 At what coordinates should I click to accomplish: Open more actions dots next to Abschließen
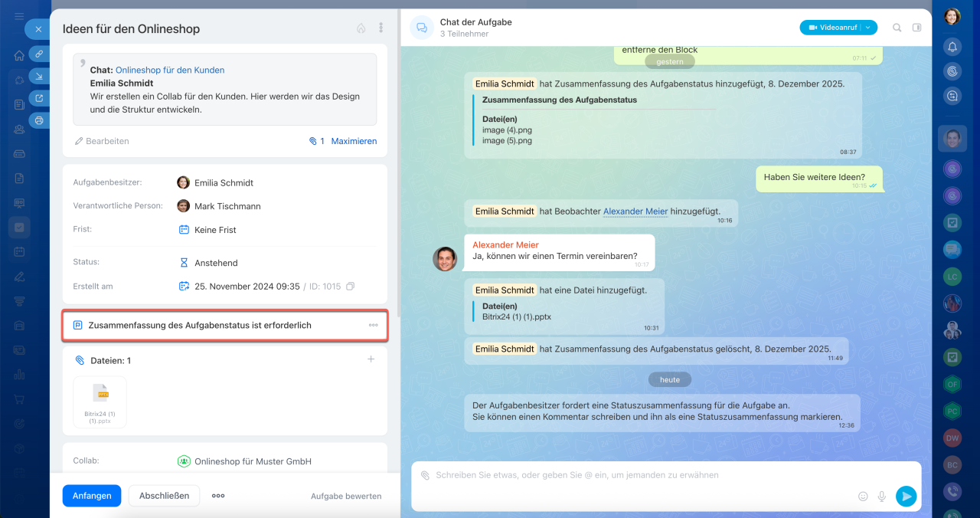(x=218, y=496)
